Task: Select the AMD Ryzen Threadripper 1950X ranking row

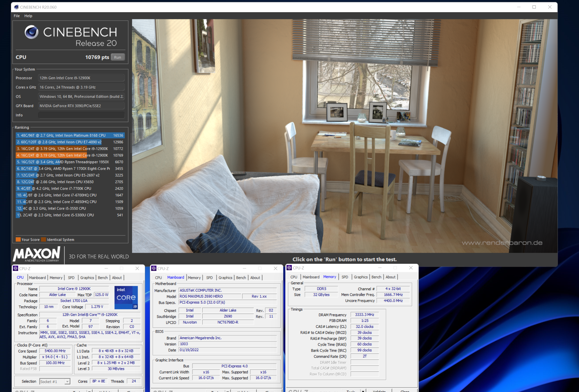Action: [x=70, y=162]
